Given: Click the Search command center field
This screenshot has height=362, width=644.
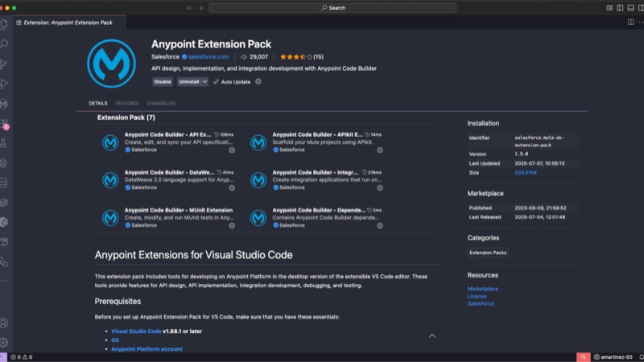Looking at the screenshot, I should pos(332,8).
